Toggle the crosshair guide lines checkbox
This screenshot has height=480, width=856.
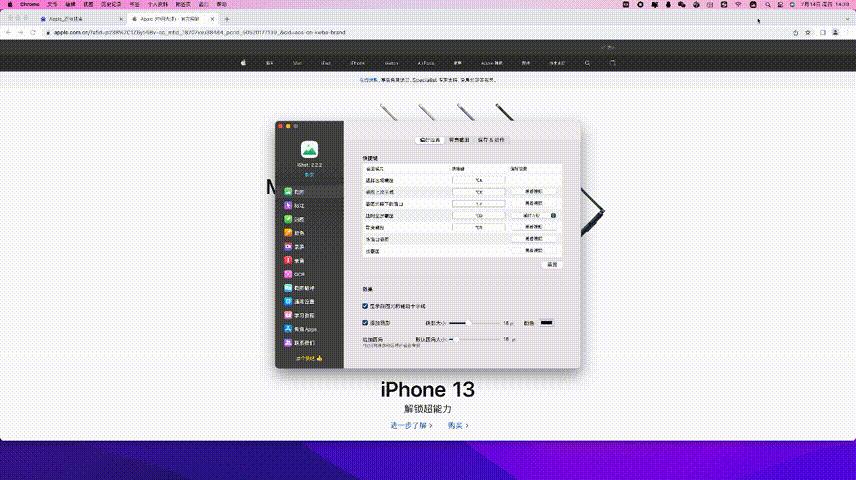pos(365,306)
